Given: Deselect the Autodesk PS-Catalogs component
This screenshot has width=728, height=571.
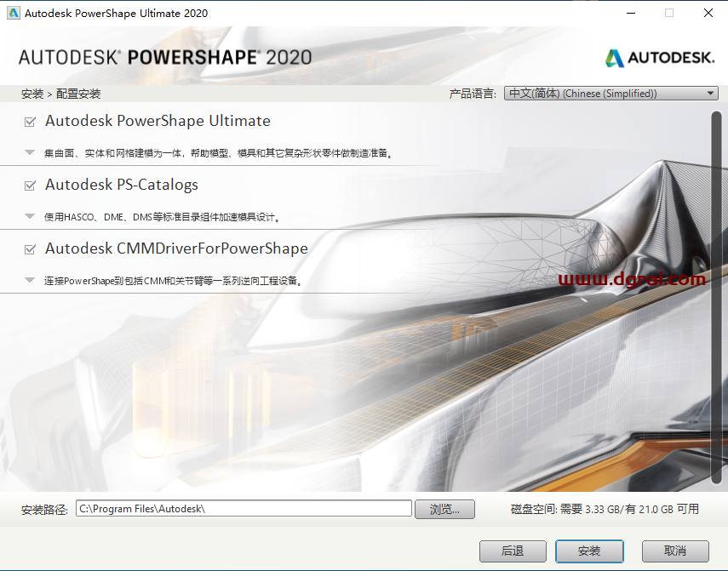Looking at the screenshot, I should [x=28, y=185].
